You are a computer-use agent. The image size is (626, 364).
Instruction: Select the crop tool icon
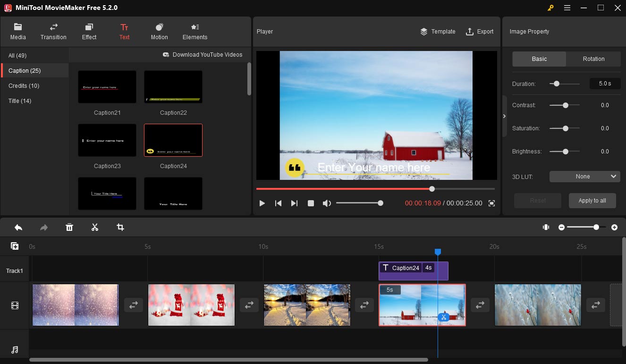pyautogui.click(x=120, y=228)
